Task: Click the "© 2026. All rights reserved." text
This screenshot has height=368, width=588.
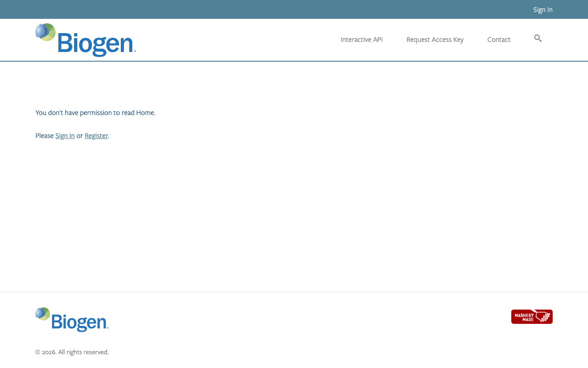Action: 72,352
